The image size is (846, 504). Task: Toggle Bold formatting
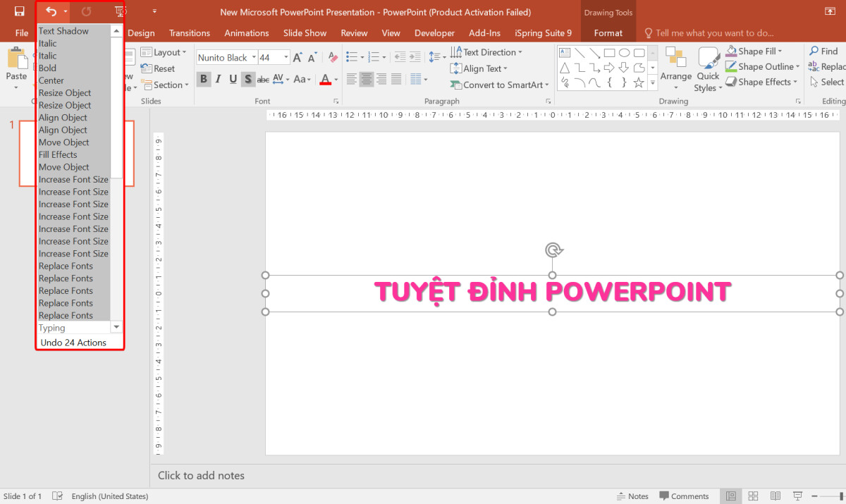click(204, 80)
